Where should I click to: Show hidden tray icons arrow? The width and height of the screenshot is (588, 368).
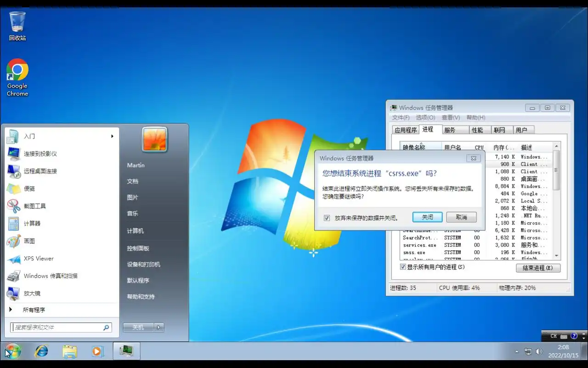click(x=517, y=352)
